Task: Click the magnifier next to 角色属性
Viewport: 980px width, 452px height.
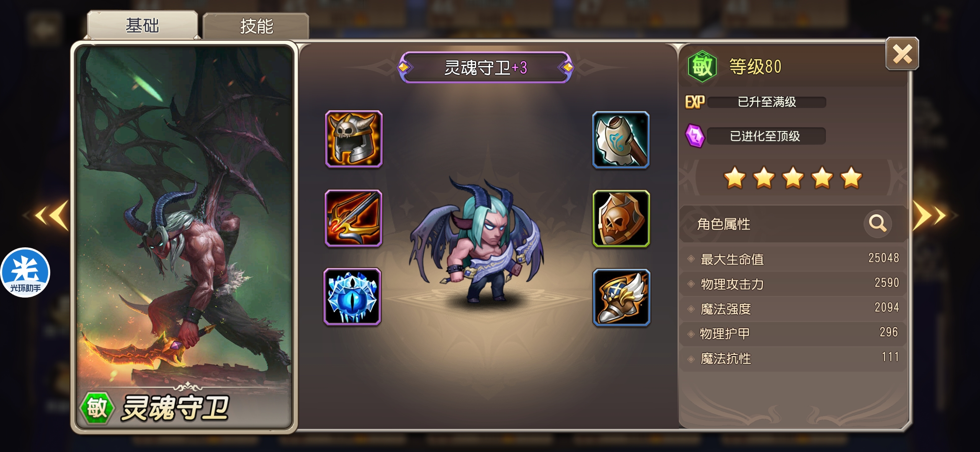Action: coord(877,223)
